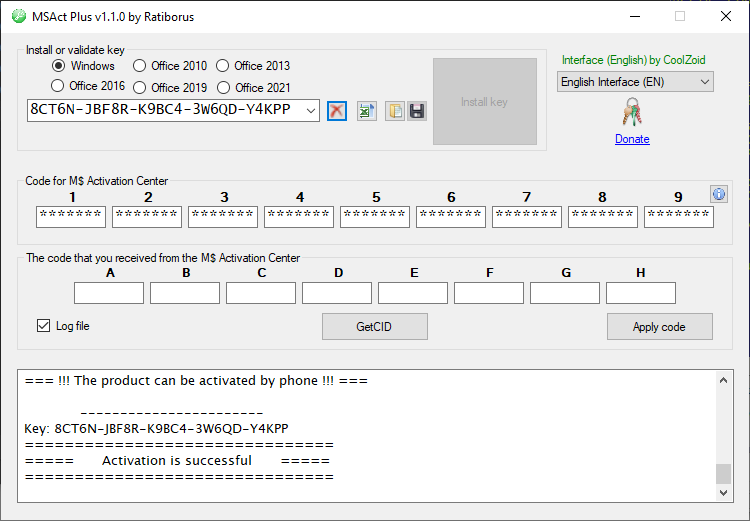Click activation code field 4
The image size is (750, 521).
tap(299, 217)
